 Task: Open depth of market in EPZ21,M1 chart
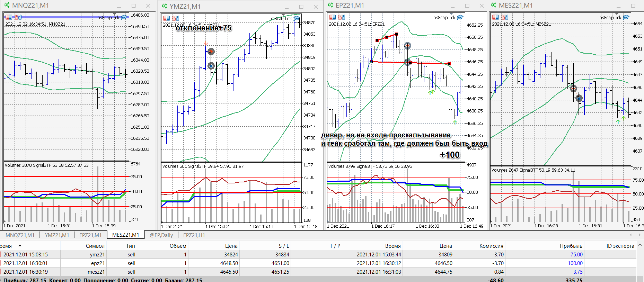(342, 17)
